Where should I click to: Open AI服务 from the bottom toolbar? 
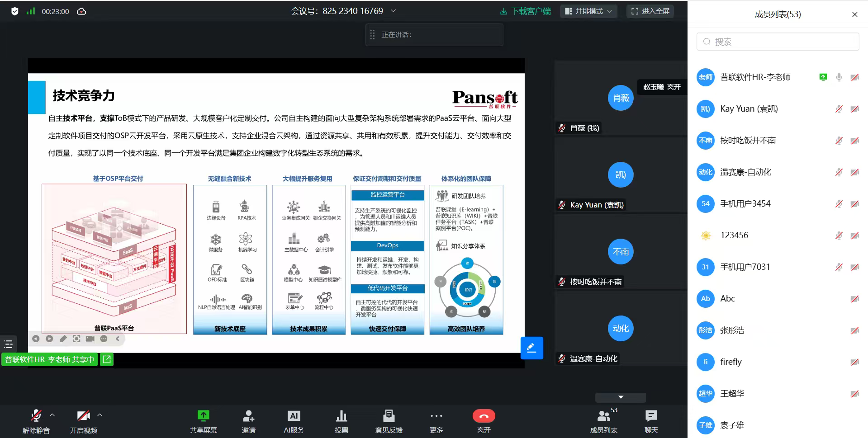coord(294,416)
